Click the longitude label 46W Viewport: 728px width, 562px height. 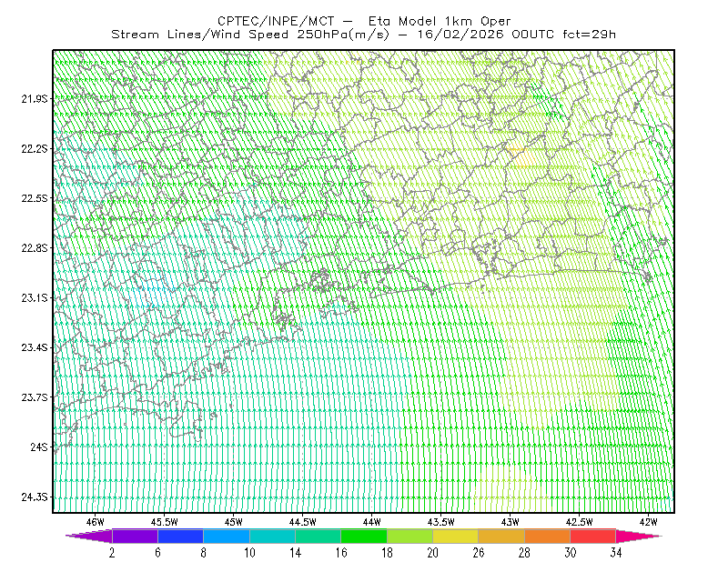click(96, 522)
